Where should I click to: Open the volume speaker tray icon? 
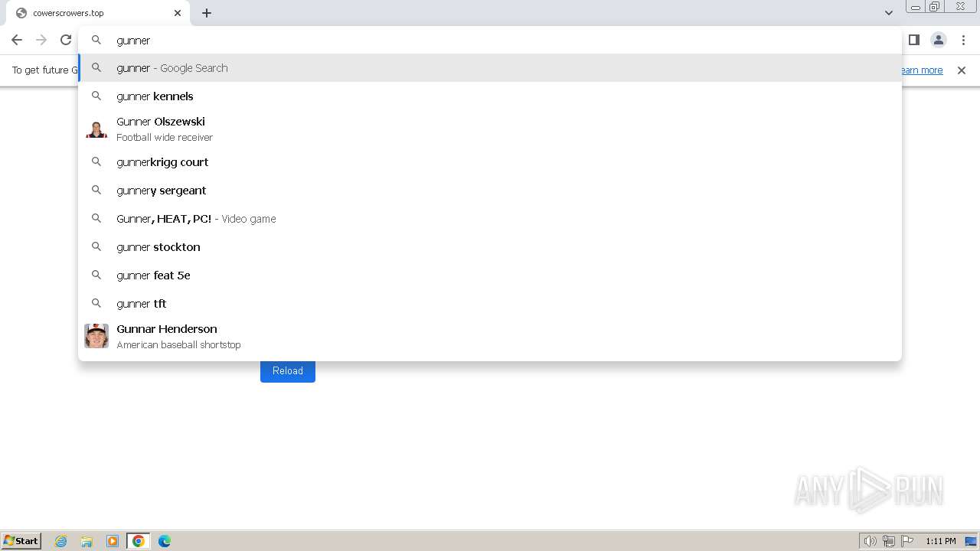[x=870, y=541]
